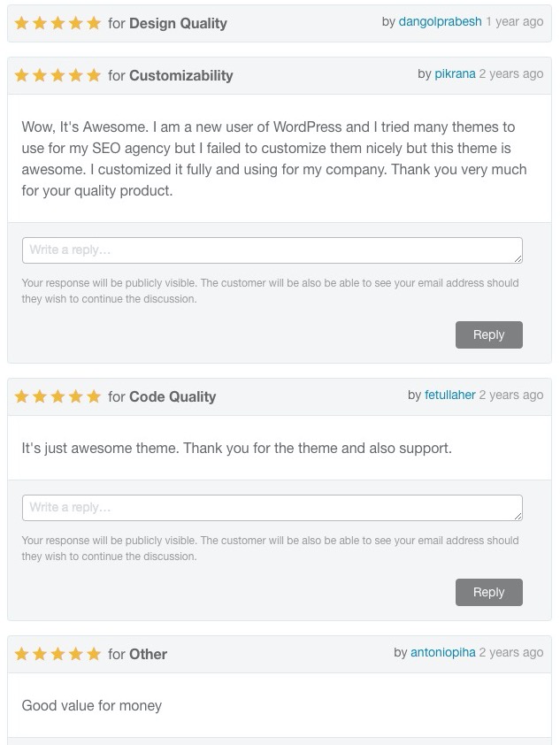Click fifth star of Customizability review
The image size is (560, 745).
tap(94, 76)
